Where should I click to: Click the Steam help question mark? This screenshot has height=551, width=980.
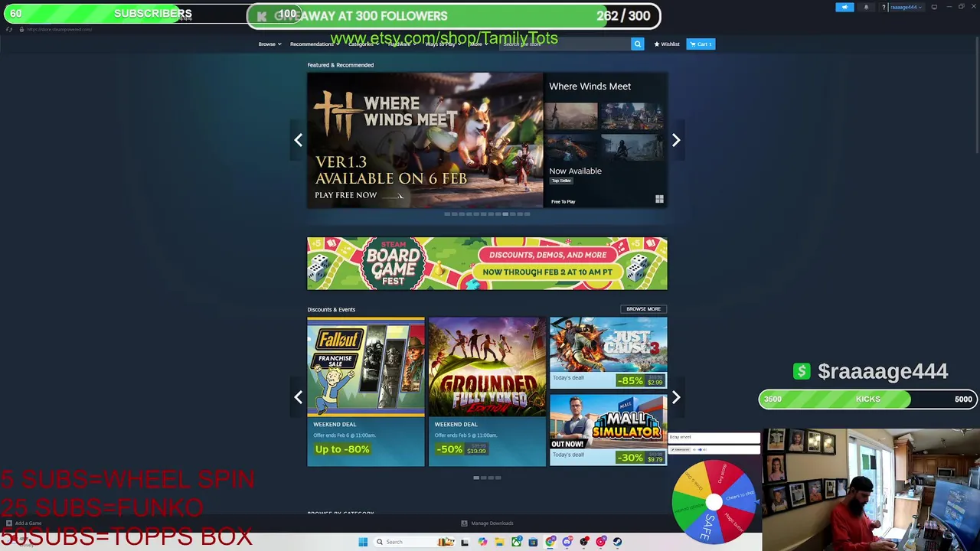coord(884,7)
